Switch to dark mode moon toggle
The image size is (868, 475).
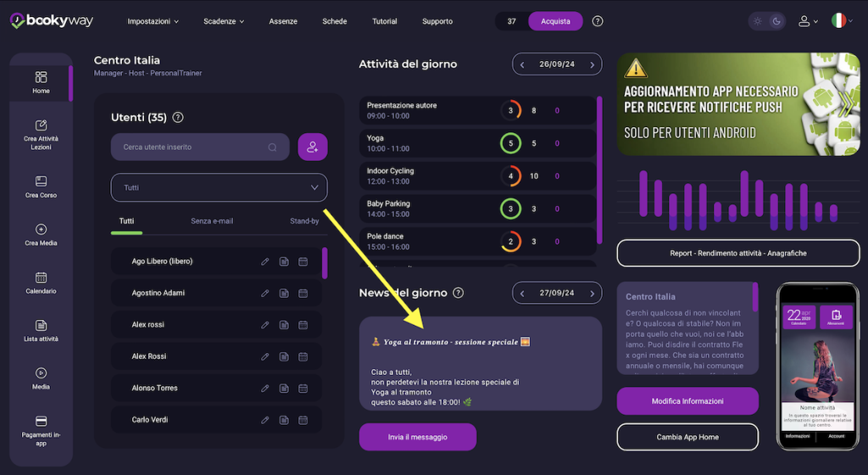(x=776, y=21)
